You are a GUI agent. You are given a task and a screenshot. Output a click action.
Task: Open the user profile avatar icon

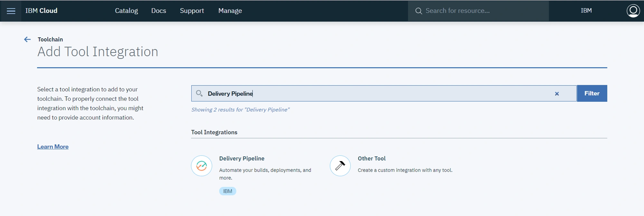coord(633,11)
